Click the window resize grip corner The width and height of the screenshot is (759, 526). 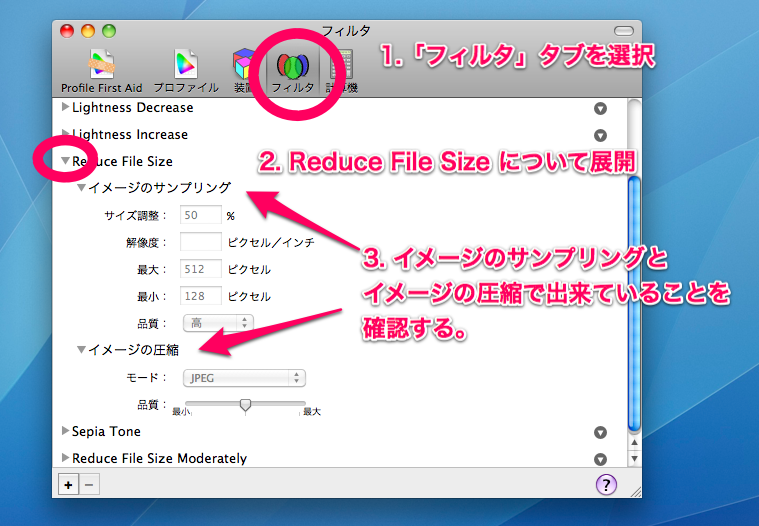[636, 492]
